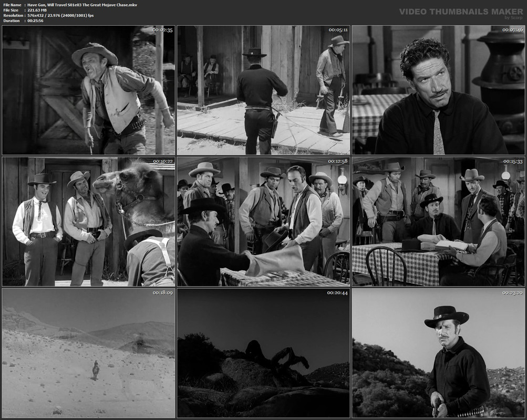The image size is (527, 420).
Task: Click the timestamp '00:02:35'
Action: pos(162,30)
